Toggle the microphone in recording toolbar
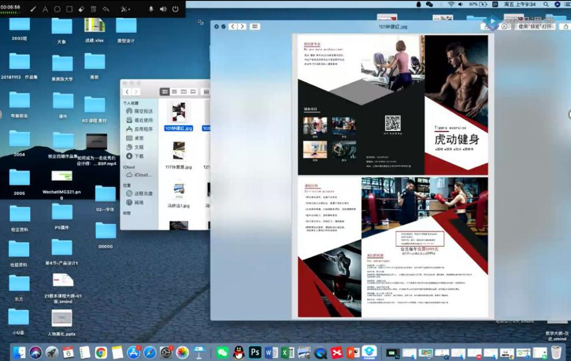The height and width of the screenshot is (361, 571). (x=151, y=9)
